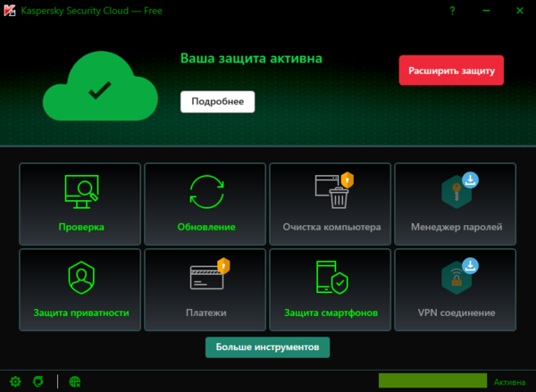The image size is (536, 392).
Task: Open help via the question mark
Action: click(452, 11)
